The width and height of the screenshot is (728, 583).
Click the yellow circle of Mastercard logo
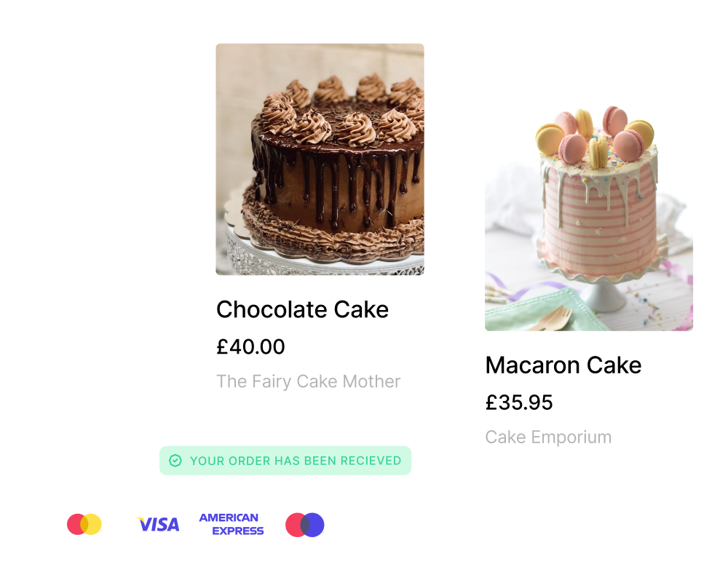pyautogui.click(x=92, y=525)
